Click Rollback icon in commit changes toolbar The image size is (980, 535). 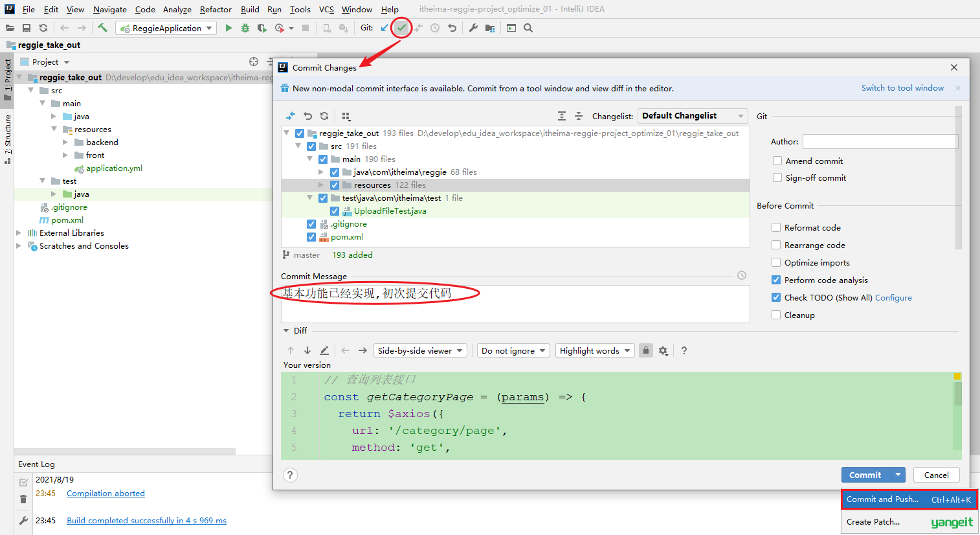point(308,116)
